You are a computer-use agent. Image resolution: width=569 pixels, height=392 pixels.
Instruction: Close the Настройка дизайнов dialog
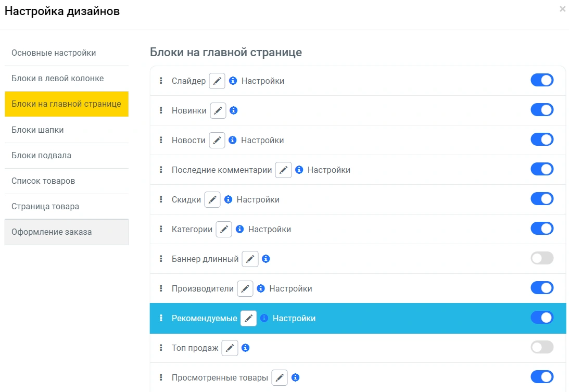click(562, 9)
